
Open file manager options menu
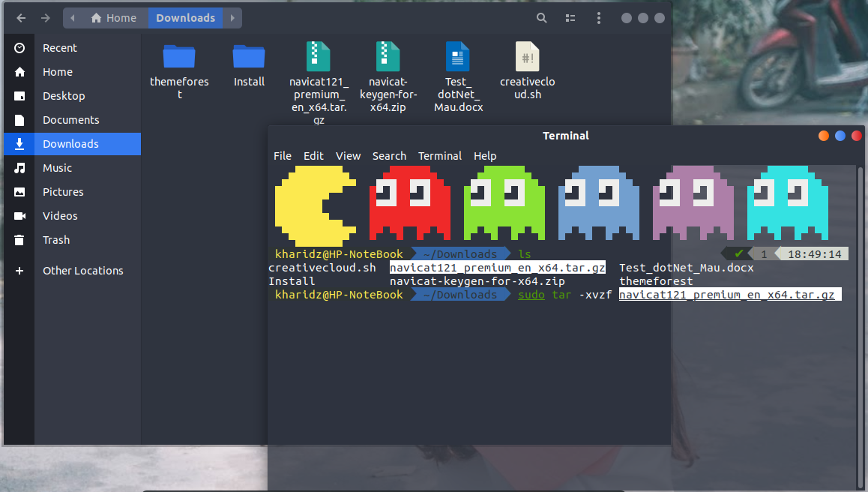pos(598,18)
